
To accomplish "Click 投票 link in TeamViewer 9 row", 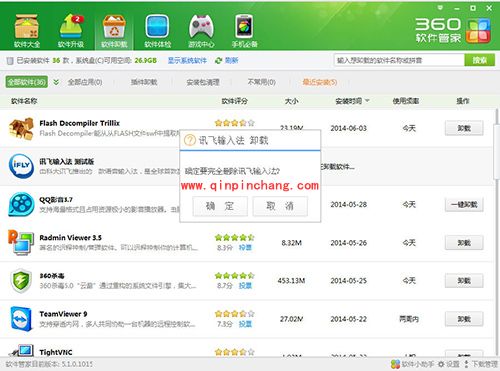I will point(245,324).
